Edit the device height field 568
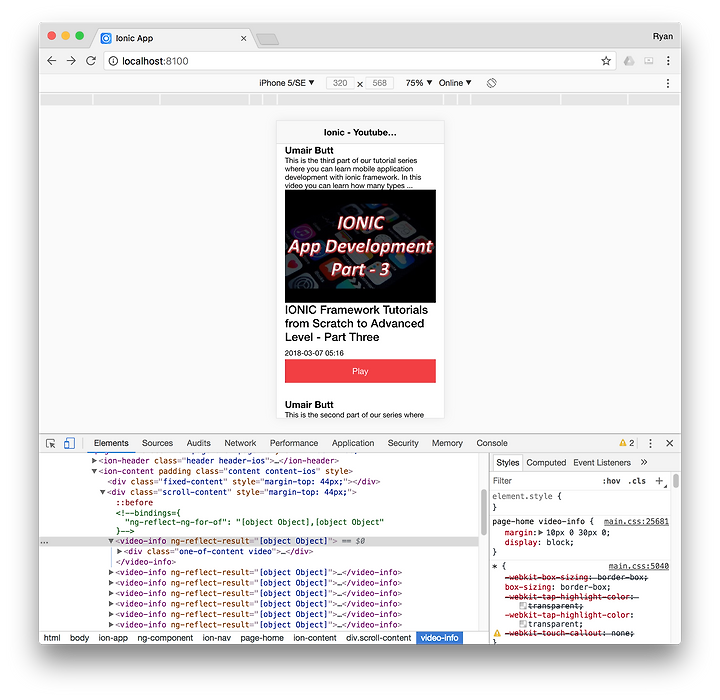 pos(379,83)
